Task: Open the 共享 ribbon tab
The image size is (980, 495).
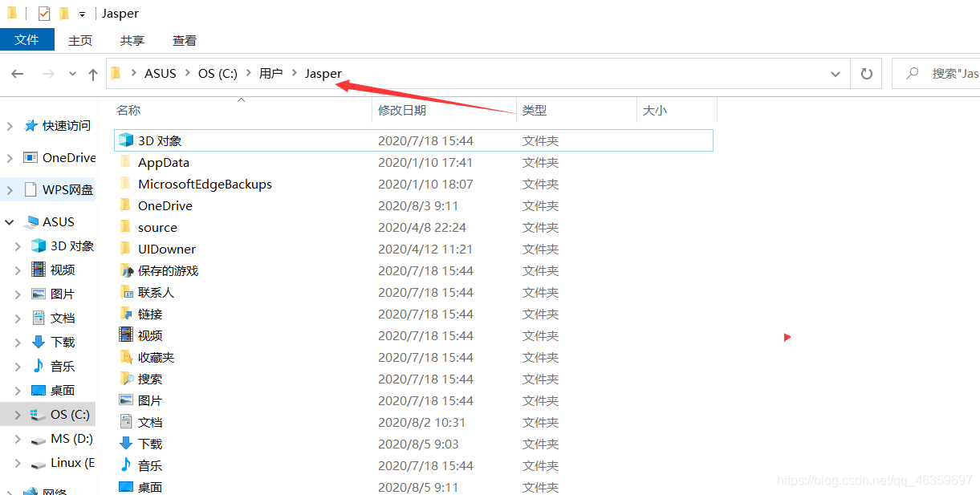Action: 132,40
